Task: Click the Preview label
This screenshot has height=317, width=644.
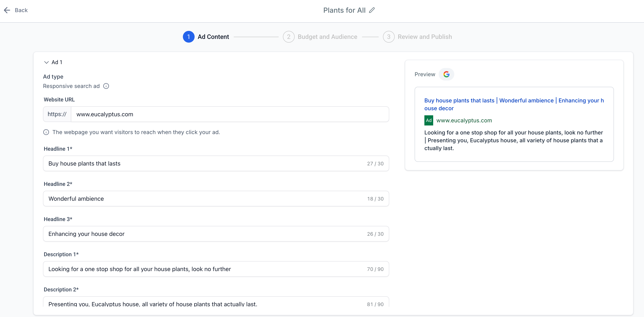Action: 425,74
